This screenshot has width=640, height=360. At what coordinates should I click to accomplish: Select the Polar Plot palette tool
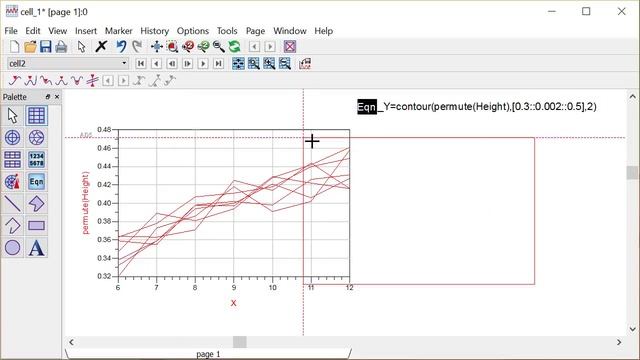[13, 138]
